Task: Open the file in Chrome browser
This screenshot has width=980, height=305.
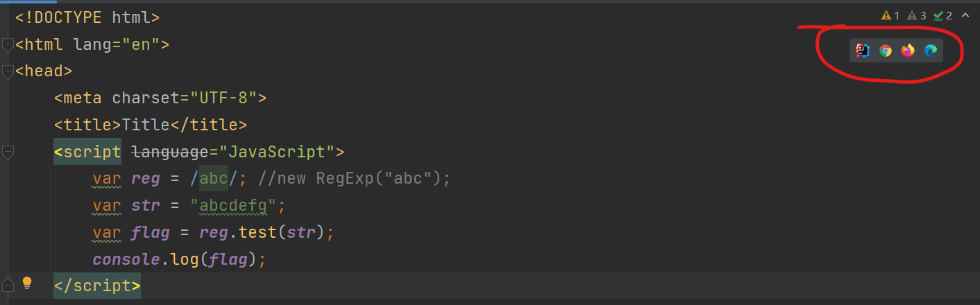Action: point(885,51)
